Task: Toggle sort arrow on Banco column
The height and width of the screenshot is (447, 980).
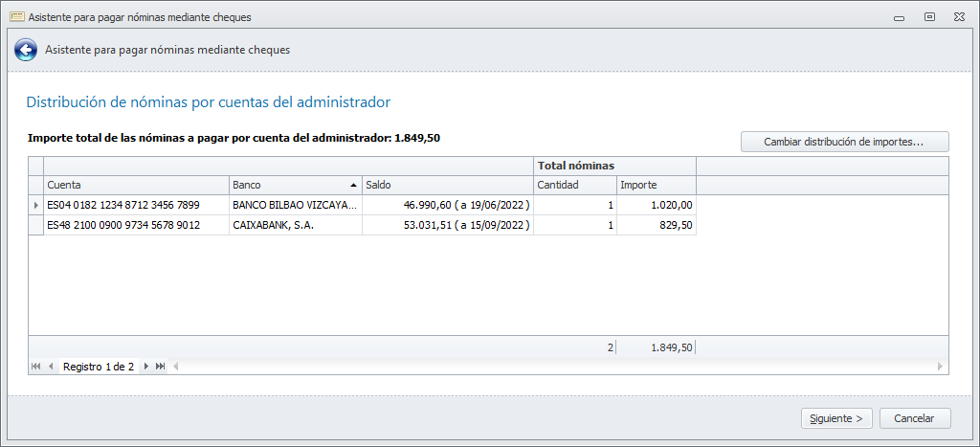Action: coord(353,185)
